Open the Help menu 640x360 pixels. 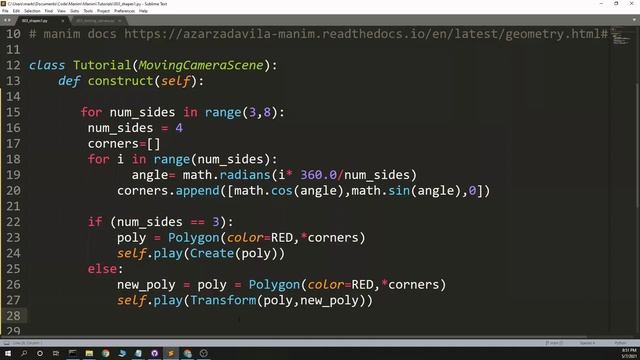[143, 11]
